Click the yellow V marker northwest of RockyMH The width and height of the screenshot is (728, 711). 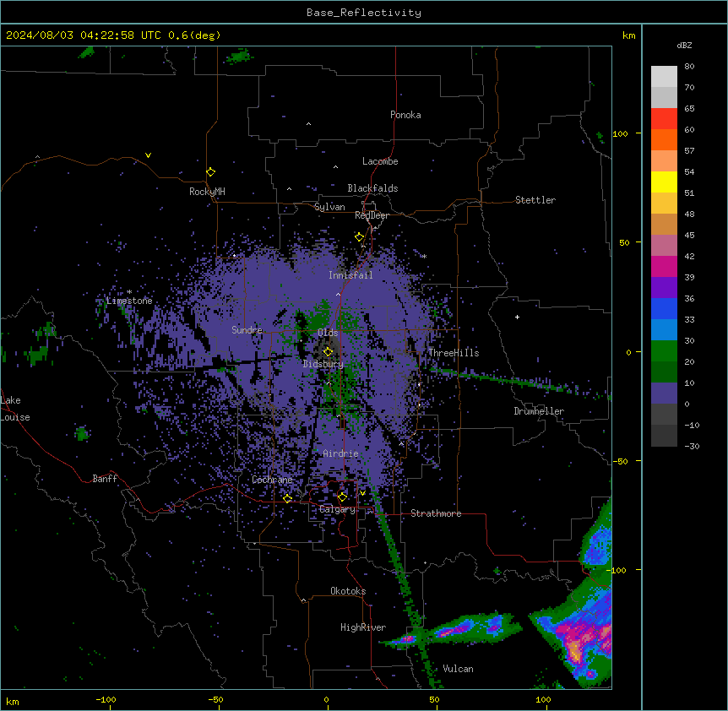tap(148, 155)
